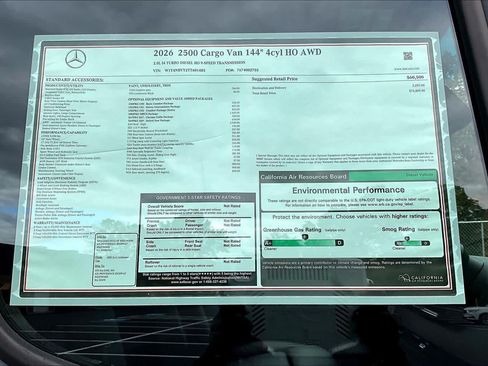
Task: Click 'Front Seat' under Side Crash
Action: (193, 241)
